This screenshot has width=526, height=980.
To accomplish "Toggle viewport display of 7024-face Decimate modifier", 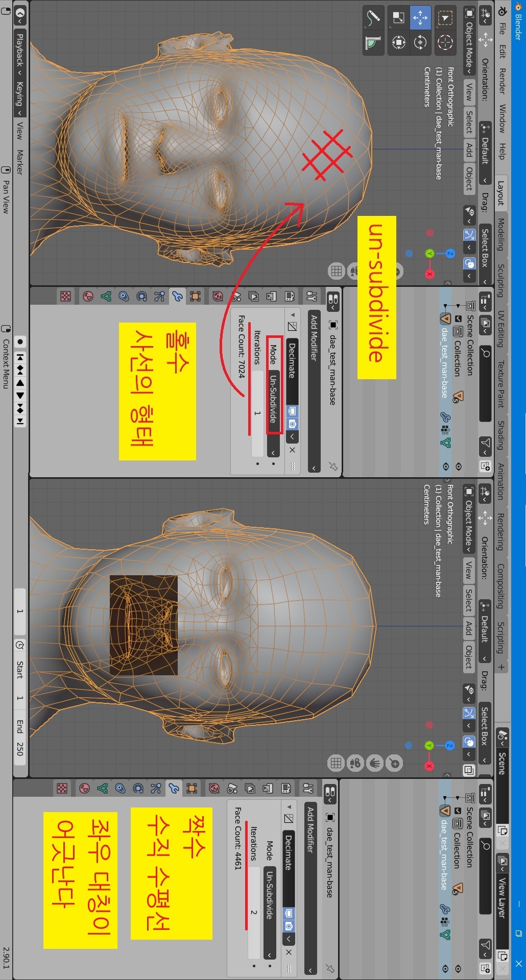I will tap(292, 411).
